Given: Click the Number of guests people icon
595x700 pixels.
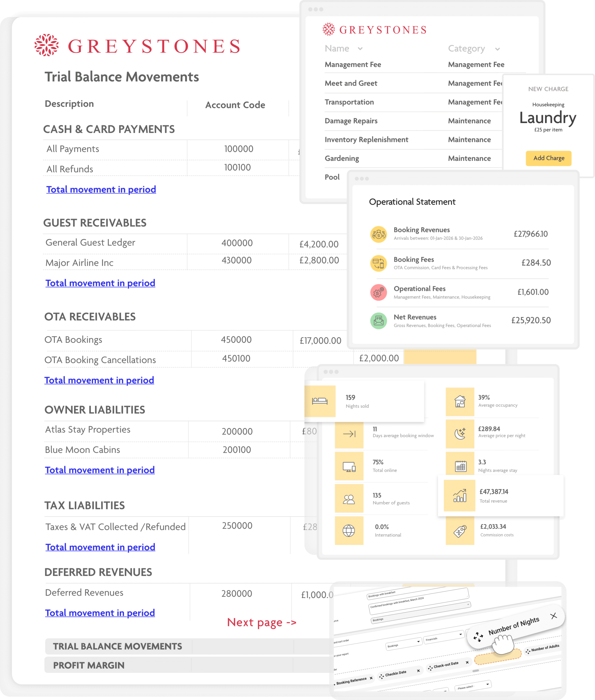Looking at the screenshot, I should [349, 499].
